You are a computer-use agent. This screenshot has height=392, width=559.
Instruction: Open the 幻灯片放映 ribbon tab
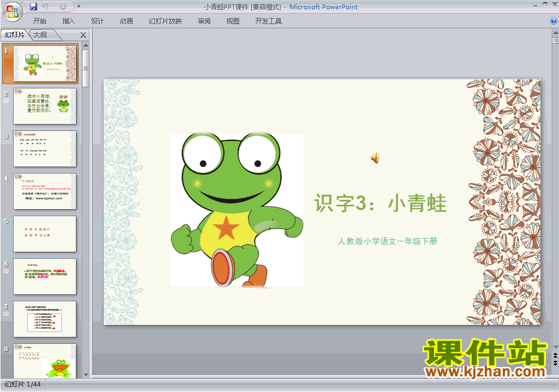coord(165,21)
